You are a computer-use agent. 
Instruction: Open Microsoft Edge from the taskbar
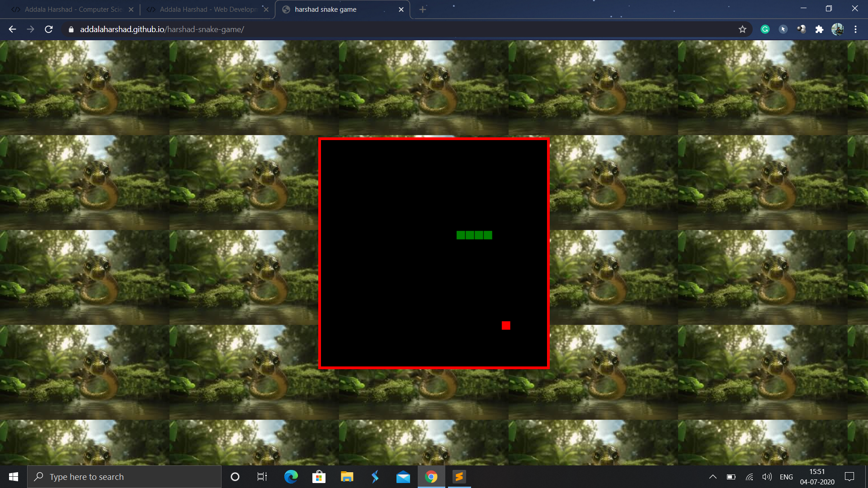291,477
